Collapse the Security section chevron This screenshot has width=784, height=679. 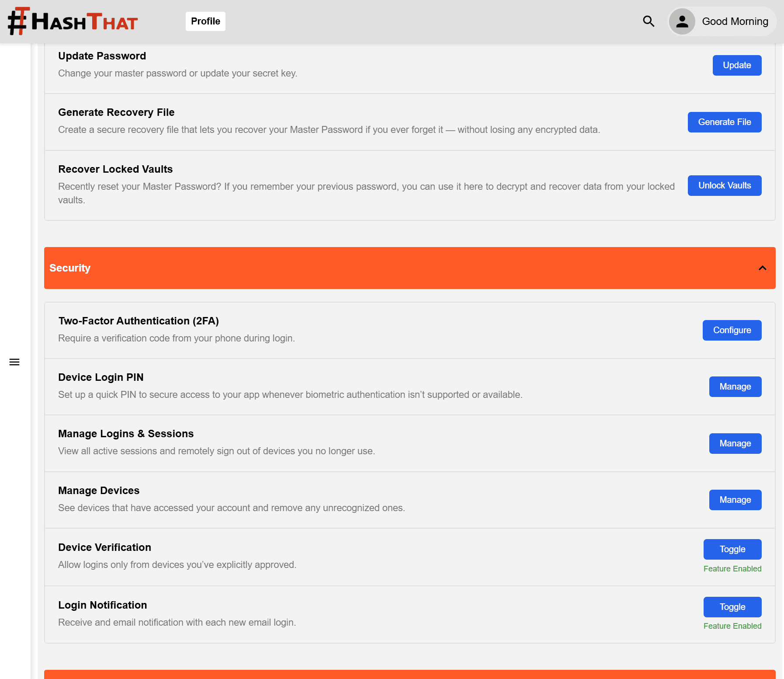tap(762, 268)
